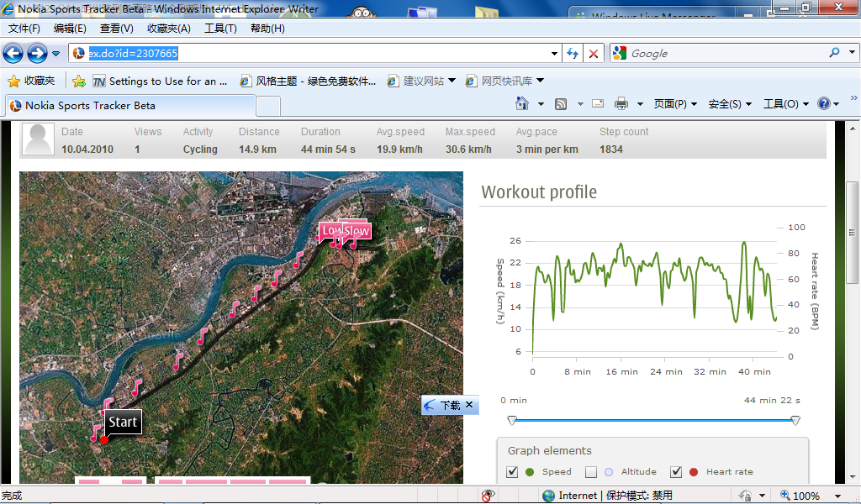Viewport: 861px width, 504px height.
Task: Click the pink Low marker on the map
Action: coord(330,231)
